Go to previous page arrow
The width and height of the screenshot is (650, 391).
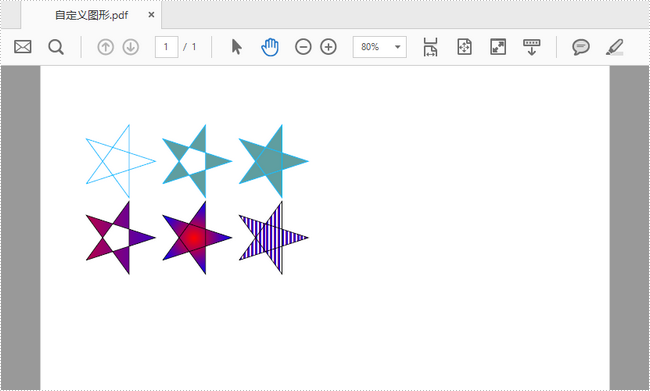(106, 47)
